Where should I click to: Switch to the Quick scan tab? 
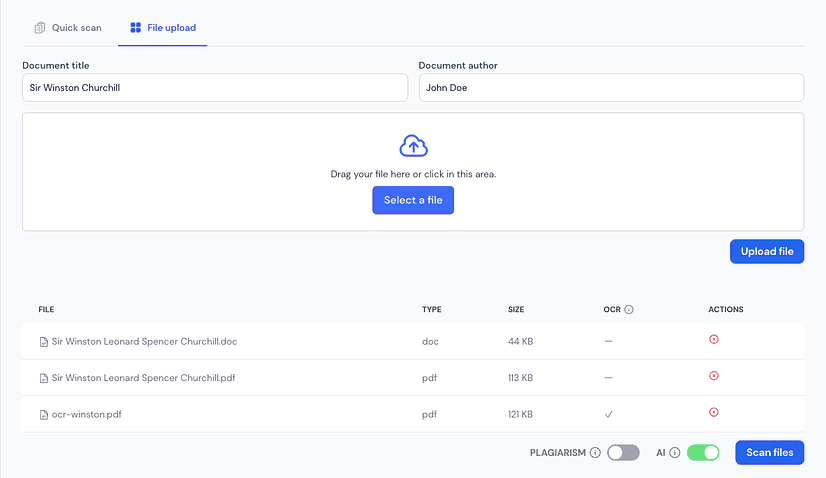tap(68, 28)
